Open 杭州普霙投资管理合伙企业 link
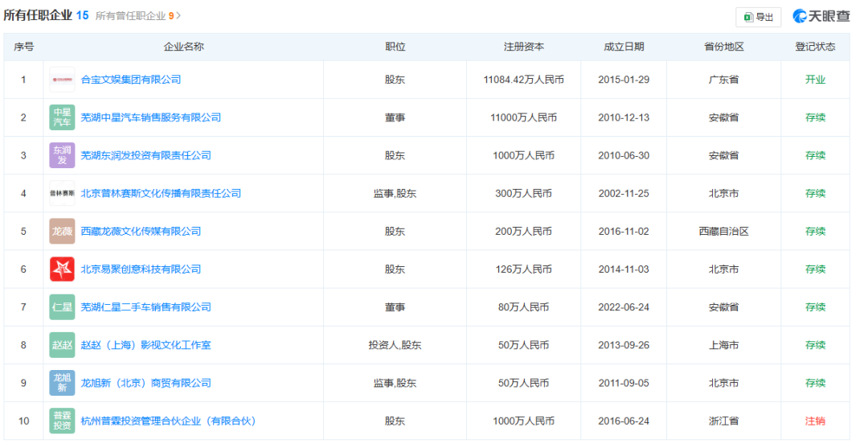This screenshot has width=868, height=448. click(168, 421)
